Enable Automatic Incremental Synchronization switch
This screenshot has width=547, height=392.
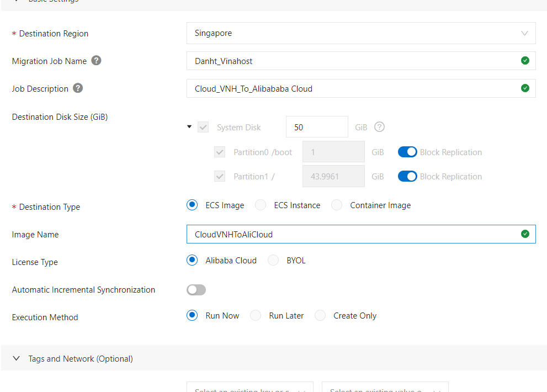pos(197,290)
